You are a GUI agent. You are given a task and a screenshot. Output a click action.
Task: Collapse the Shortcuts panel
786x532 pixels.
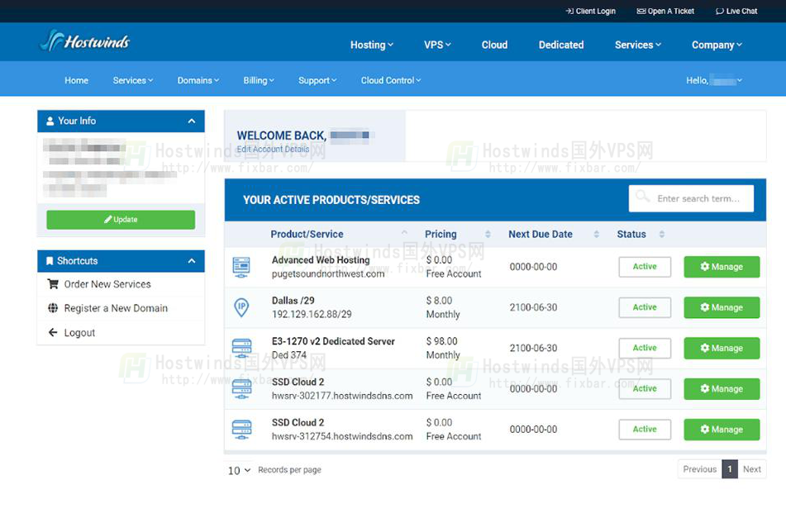192,261
